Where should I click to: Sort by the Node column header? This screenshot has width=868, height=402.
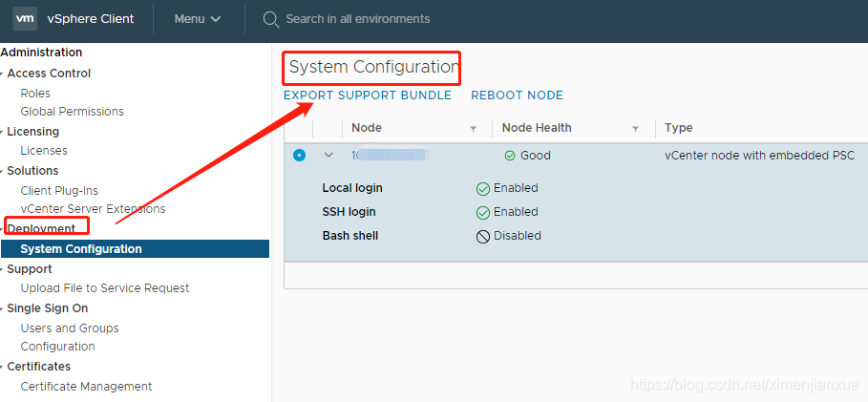click(x=367, y=128)
